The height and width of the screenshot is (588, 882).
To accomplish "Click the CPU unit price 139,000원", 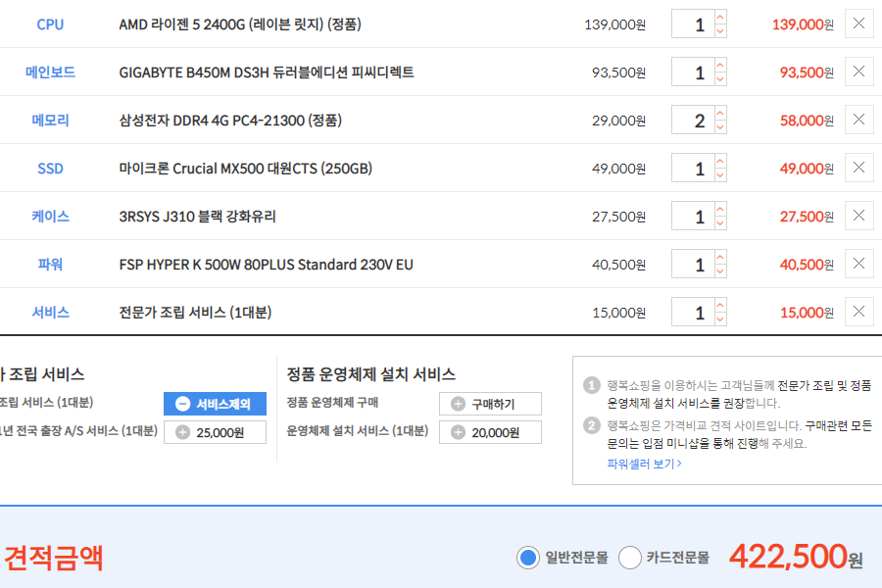I will coord(614,24).
